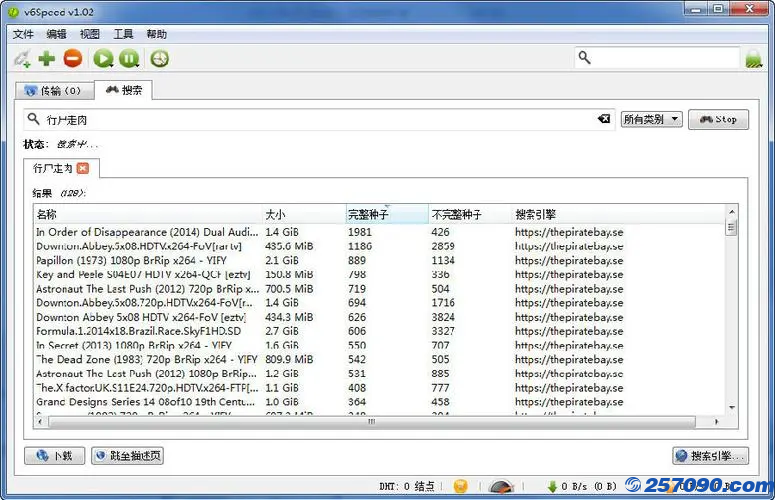Click the green resume play icon
Image resolution: width=775 pixels, height=500 pixels.
[103, 58]
